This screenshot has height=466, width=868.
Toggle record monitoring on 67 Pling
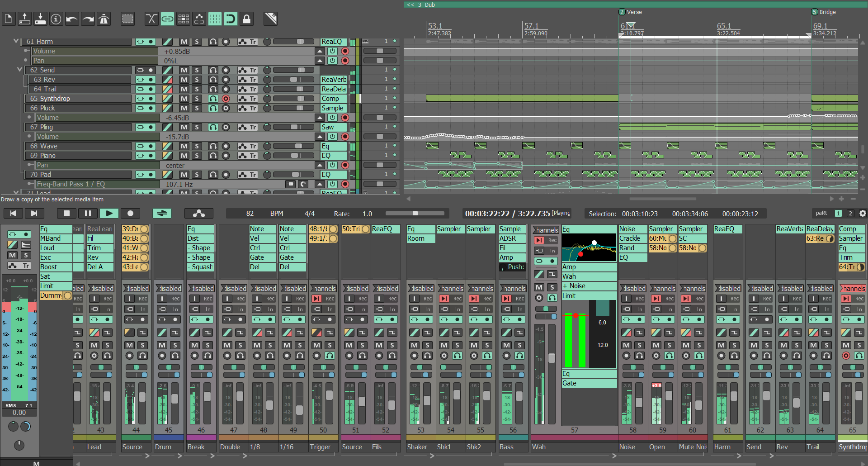pos(213,127)
